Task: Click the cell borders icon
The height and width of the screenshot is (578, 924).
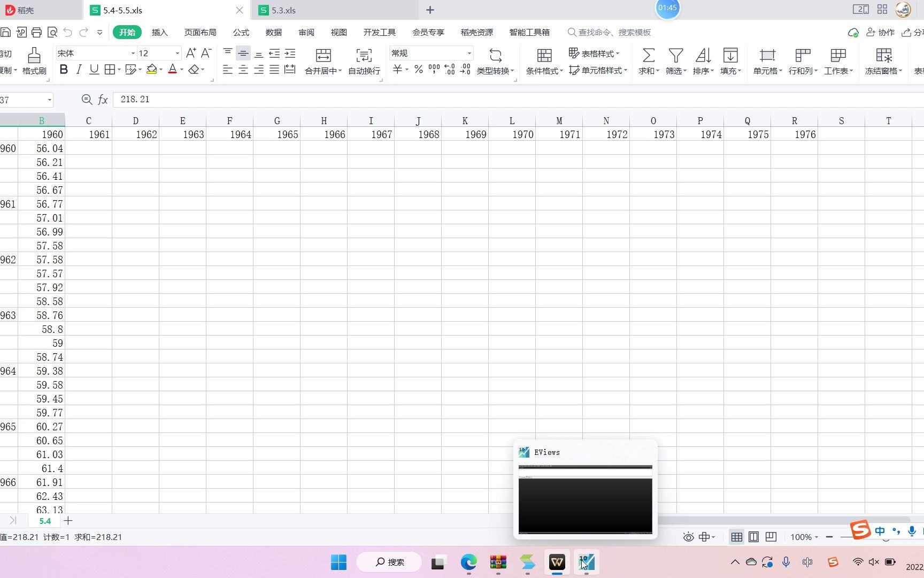Action: pos(110,70)
